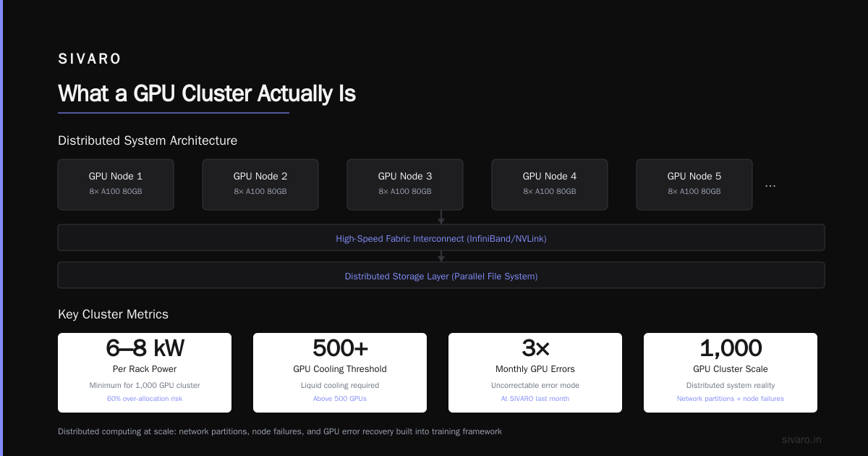Open the sivaro.in link

tap(801, 439)
